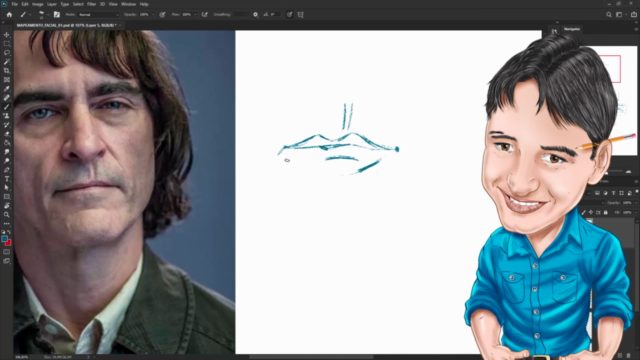
Task: Open the File menu
Action: coord(14,4)
